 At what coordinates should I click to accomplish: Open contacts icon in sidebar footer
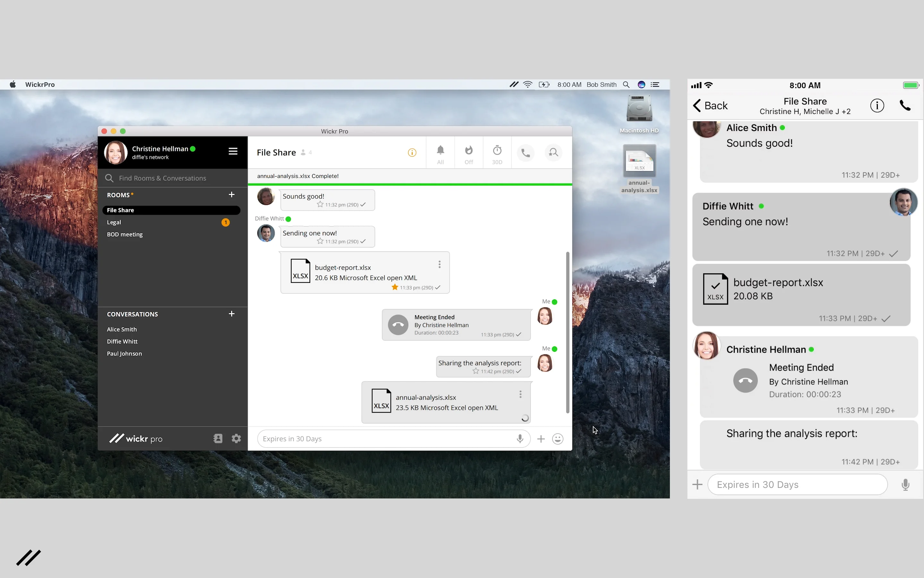click(x=218, y=438)
